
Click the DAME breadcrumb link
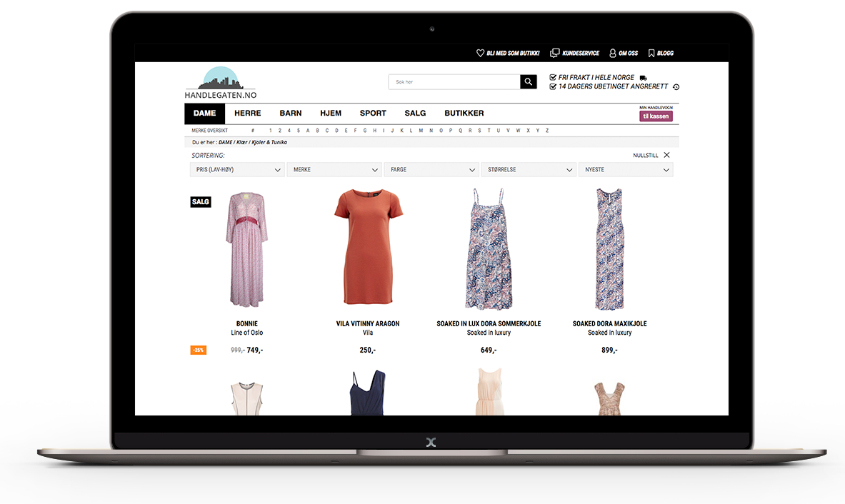click(225, 142)
